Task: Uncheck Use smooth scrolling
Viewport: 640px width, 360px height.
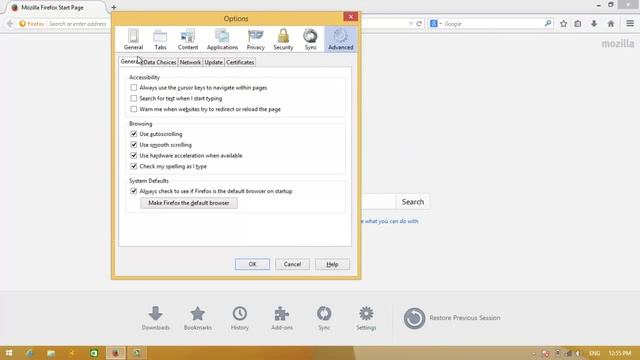Action: click(133, 144)
